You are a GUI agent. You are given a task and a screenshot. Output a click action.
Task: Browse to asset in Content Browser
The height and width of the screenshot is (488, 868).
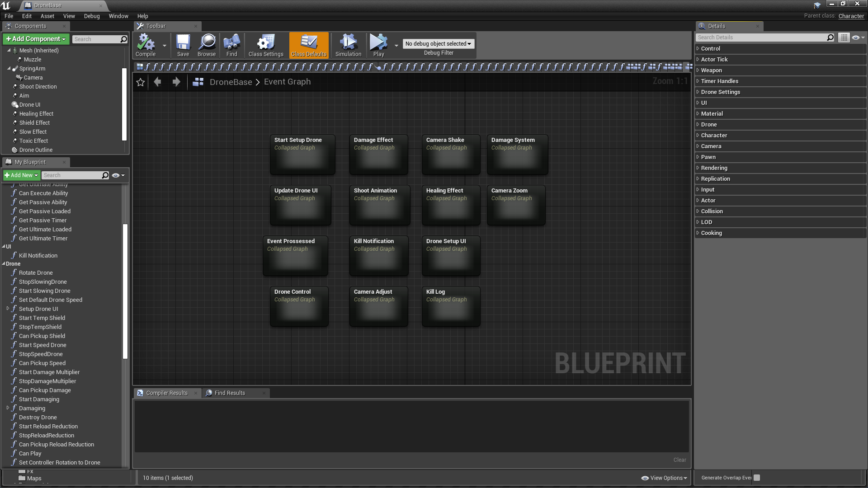[207, 45]
